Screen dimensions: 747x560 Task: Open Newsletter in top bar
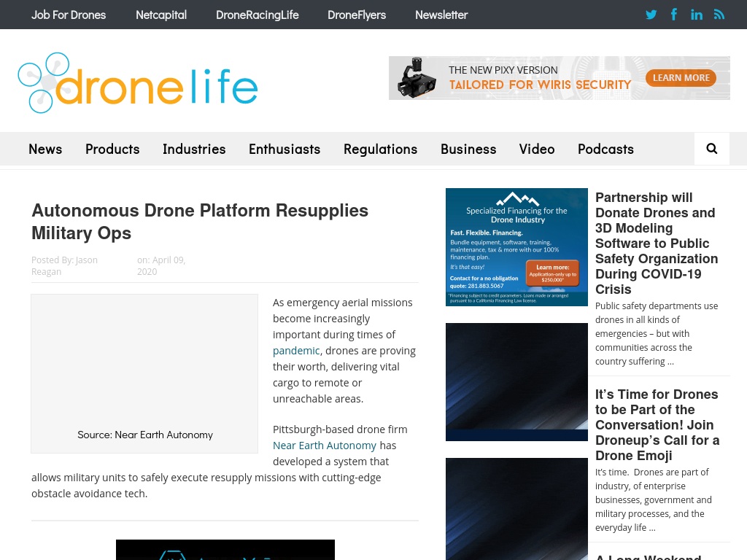coord(441,15)
